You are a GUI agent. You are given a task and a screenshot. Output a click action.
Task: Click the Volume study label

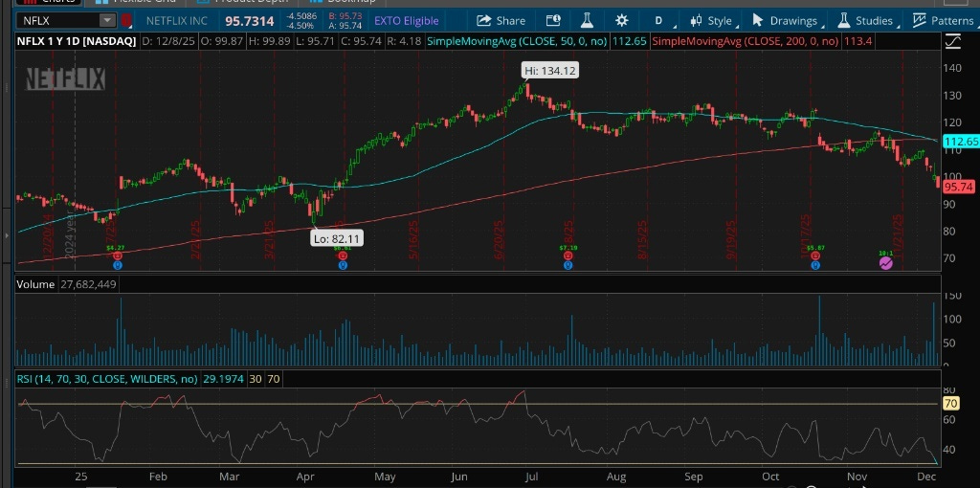click(35, 284)
